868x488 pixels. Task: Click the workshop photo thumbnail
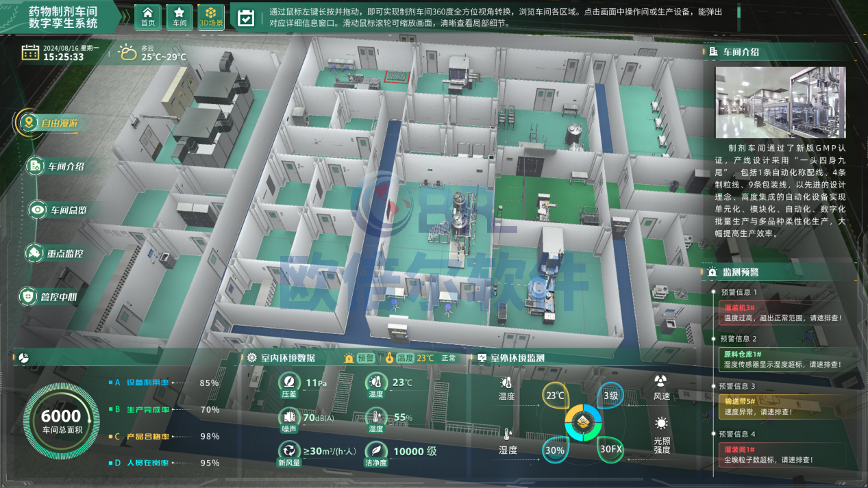tap(780, 102)
